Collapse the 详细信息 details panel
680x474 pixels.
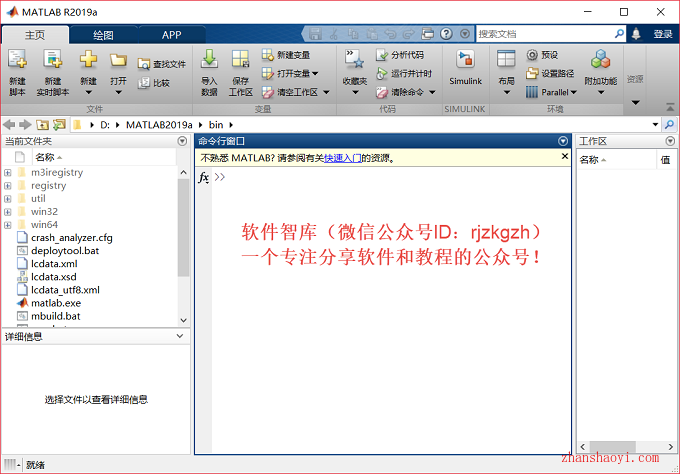pos(180,336)
